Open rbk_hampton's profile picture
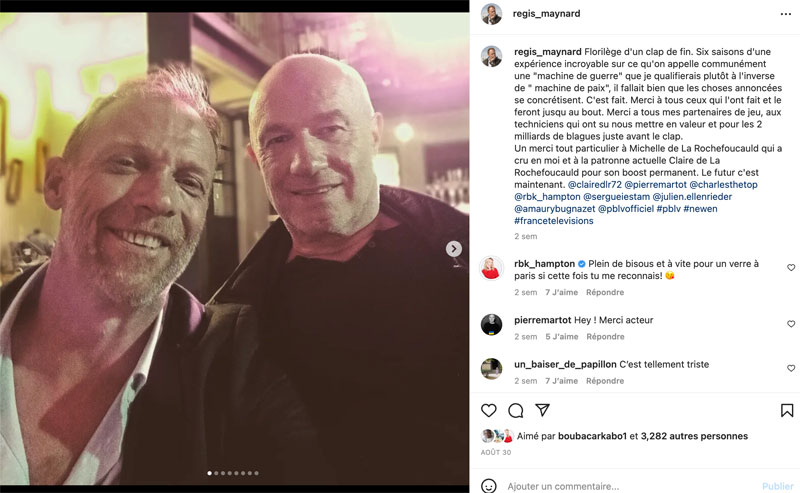This screenshot has height=493, width=800. [491, 268]
